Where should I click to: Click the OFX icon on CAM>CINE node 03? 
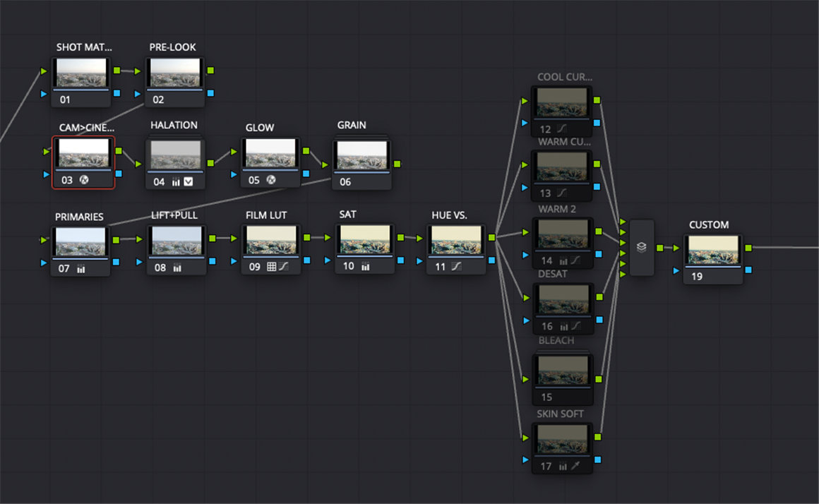click(84, 180)
